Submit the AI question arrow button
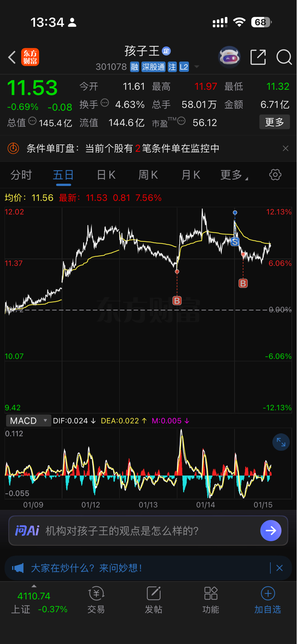The width and height of the screenshot is (297, 644). pos(271,531)
